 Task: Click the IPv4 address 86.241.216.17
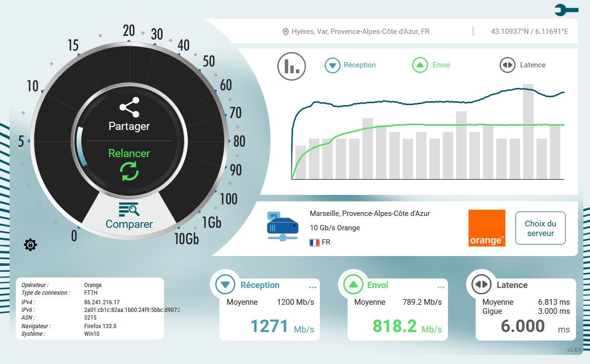coord(102,302)
